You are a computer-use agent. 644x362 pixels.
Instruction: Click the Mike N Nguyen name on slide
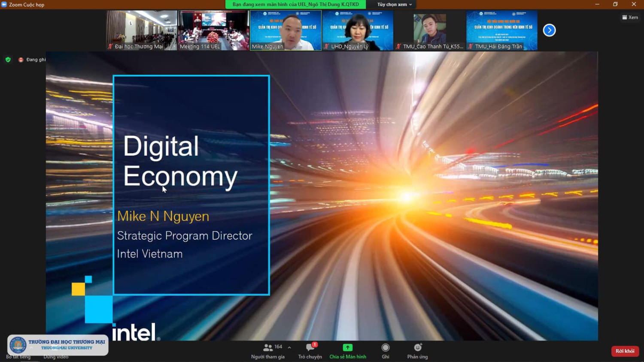pos(163,216)
